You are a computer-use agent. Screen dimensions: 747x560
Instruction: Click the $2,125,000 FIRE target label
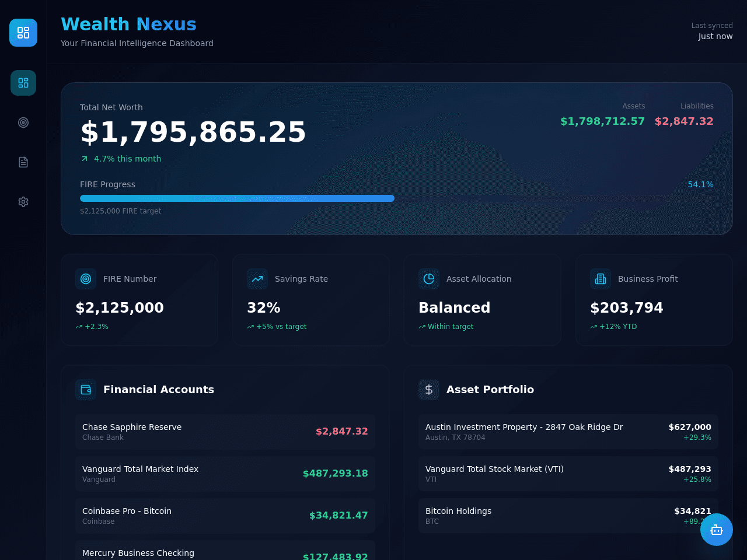(120, 211)
